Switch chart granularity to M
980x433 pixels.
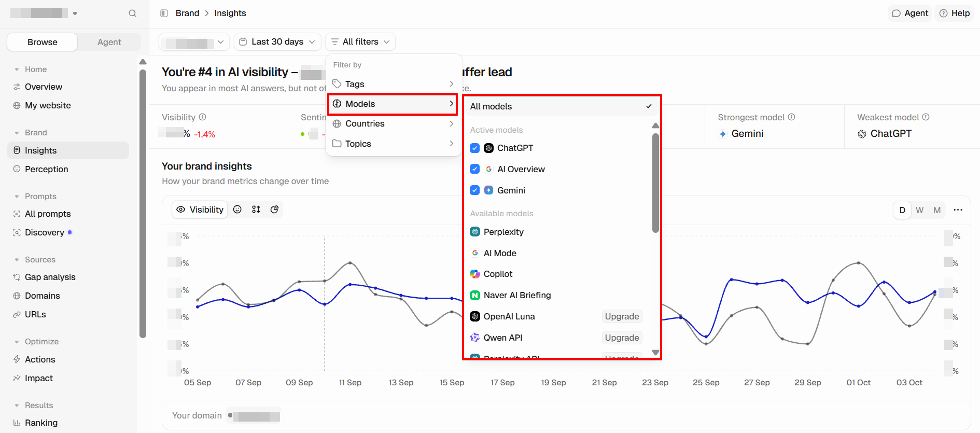[x=937, y=210]
